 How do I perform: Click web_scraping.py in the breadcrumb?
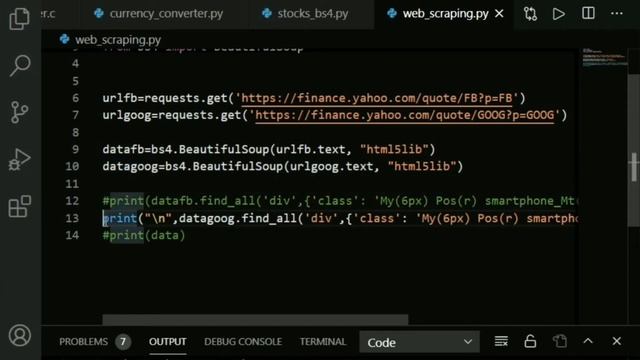pyautogui.click(x=118, y=40)
